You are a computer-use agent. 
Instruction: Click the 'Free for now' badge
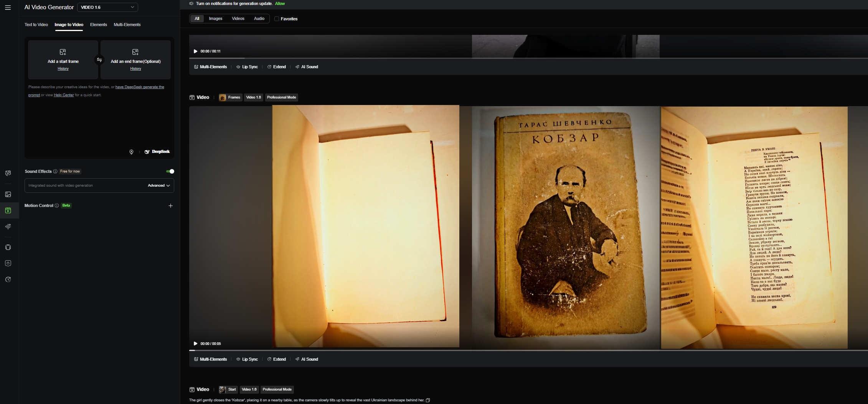point(70,171)
